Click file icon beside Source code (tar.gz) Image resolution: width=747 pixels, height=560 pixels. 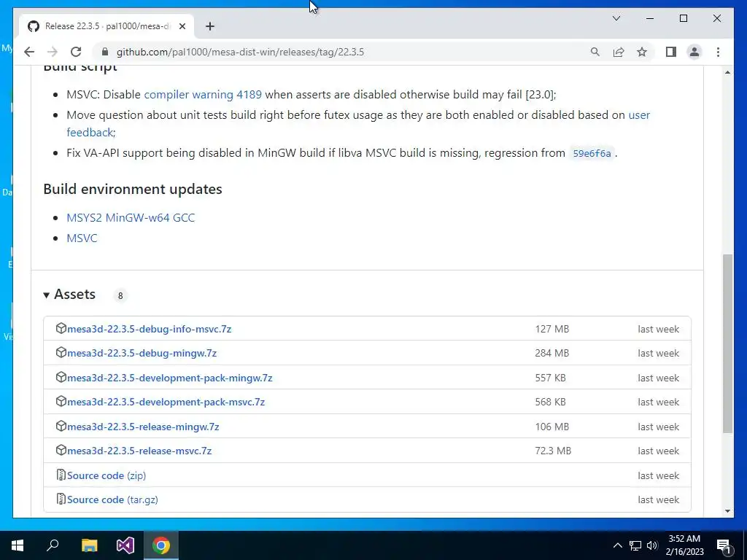pyautogui.click(x=61, y=499)
